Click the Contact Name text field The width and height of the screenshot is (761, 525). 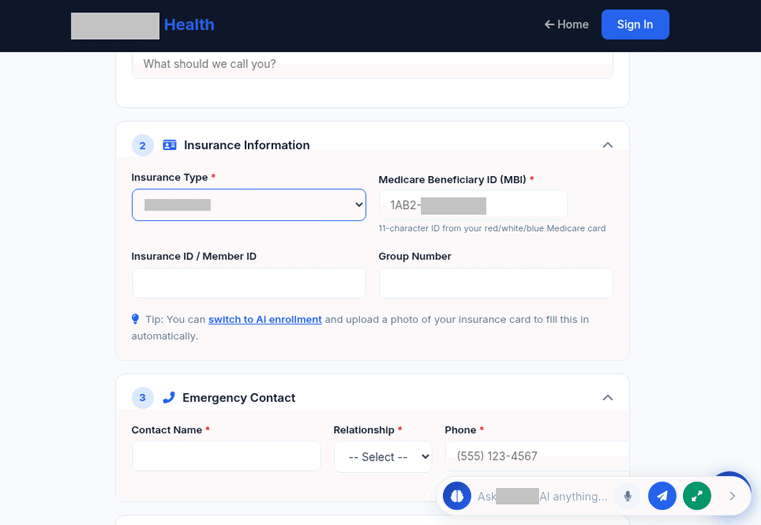pyautogui.click(x=226, y=456)
